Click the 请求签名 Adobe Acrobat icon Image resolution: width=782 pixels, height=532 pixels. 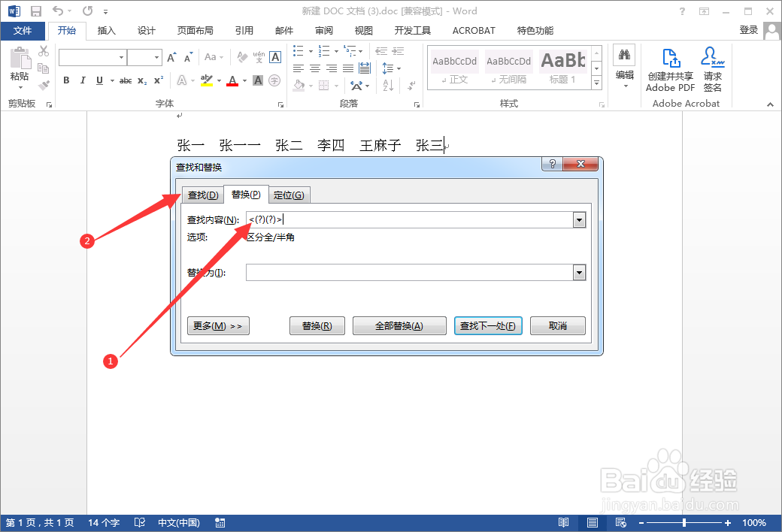pyautogui.click(x=712, y=68)
